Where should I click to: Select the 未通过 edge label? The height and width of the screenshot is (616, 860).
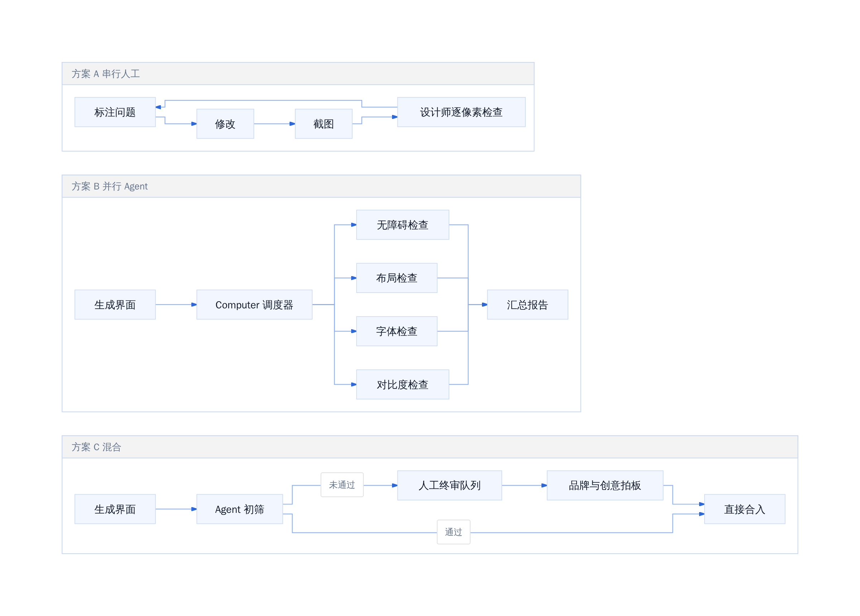[342, 485]
